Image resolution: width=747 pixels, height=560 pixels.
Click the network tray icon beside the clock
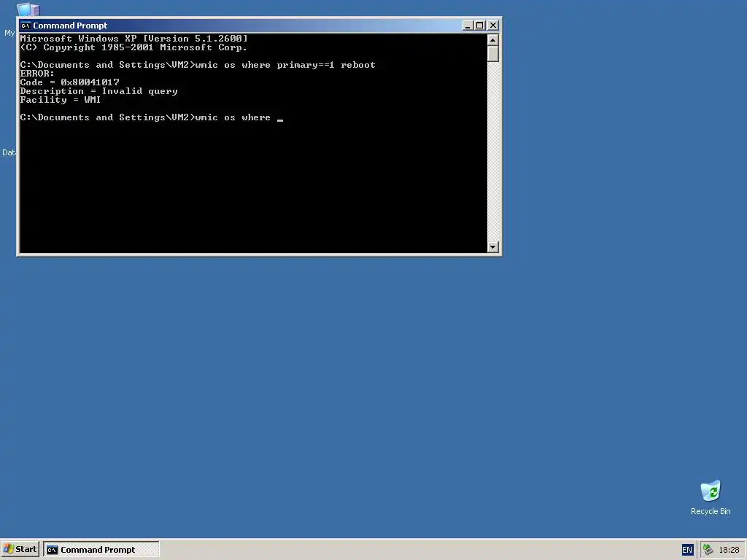pos(708,550)
